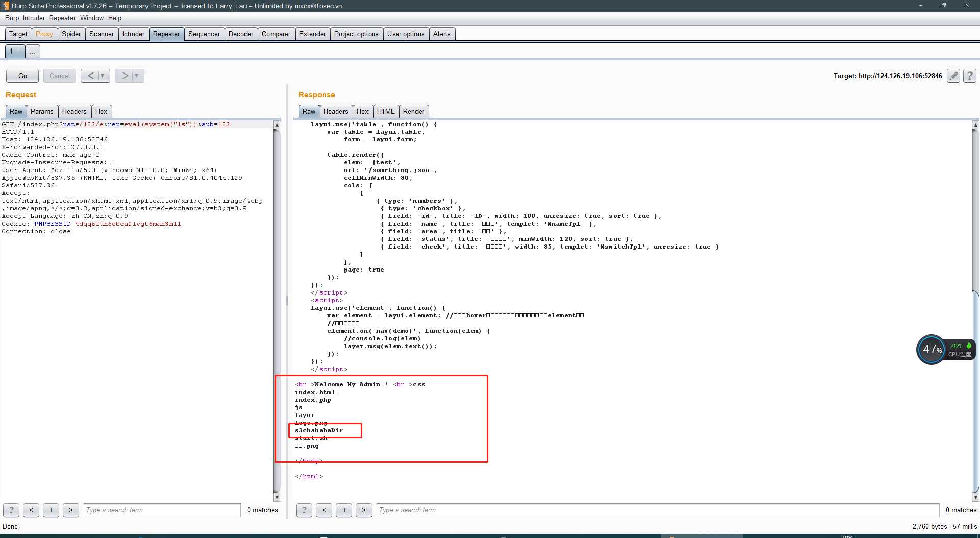Click the Target URL label
The height and width of the screenshot is (538, 980).
tap(888, 76)
